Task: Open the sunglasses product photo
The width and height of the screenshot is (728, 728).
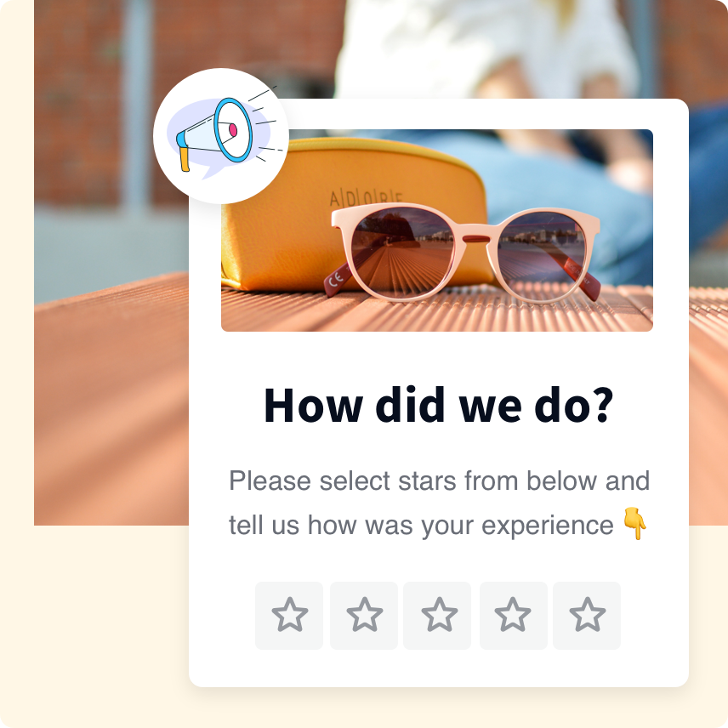Action: [x=437, y=230]
